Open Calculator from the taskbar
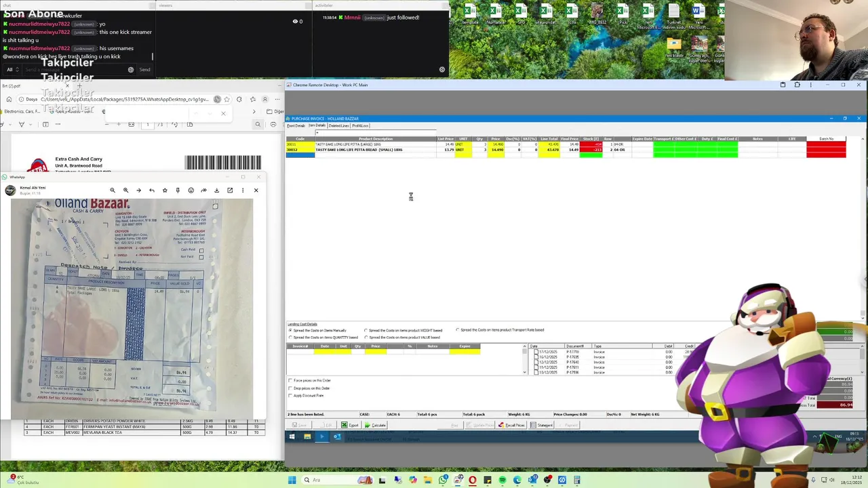Image resolution: width=868 pixels, height=488 pixels. click(x=577, y=480)
